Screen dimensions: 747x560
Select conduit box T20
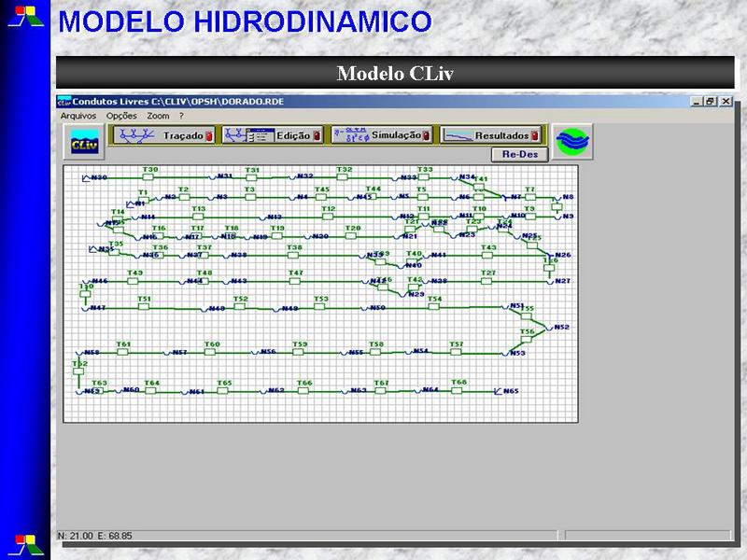tap(351, 236)
